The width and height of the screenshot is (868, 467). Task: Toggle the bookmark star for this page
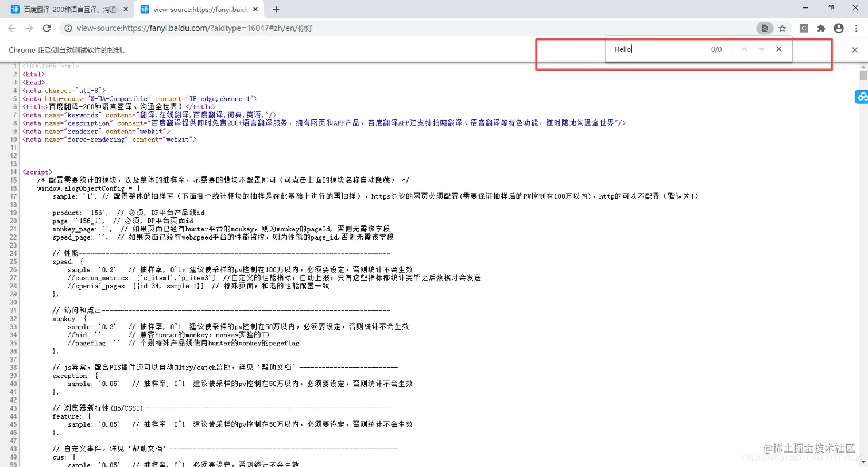[x=782, y=28]
